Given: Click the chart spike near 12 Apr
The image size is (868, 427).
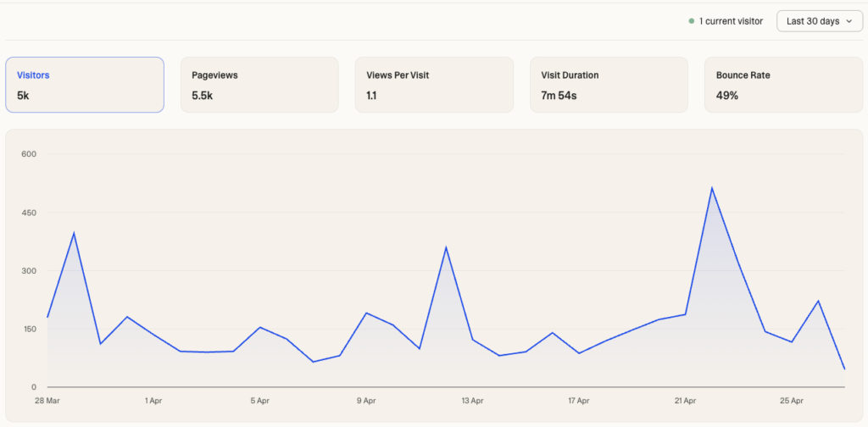Looking at the screenshot, I should (x=446, y=247).
